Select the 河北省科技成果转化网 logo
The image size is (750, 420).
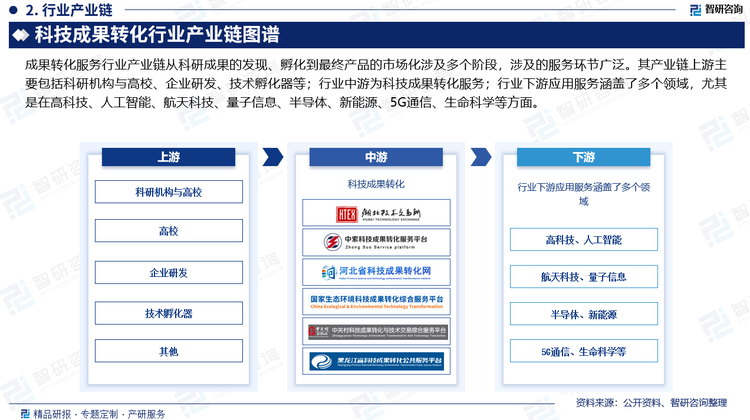pyautogui.click(x=376, y=271)
